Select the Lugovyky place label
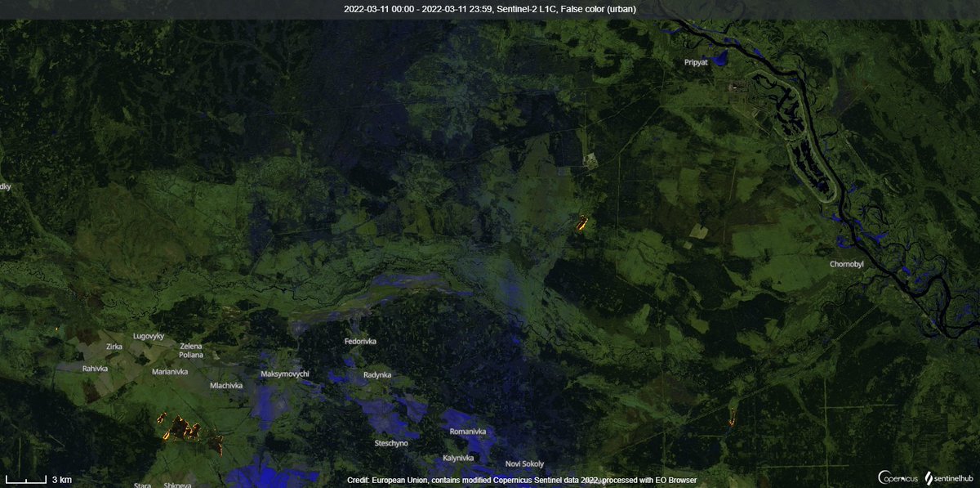 coord(149,336)
